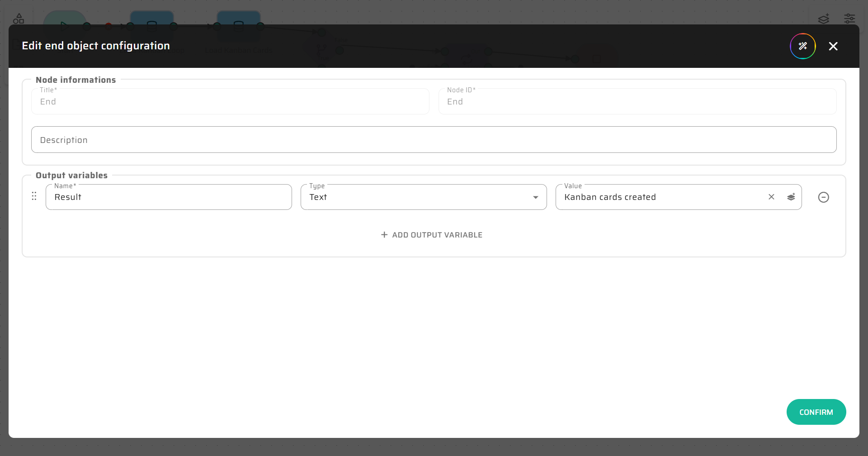Image resolution: width=868 pixels, height=456 pixels.
Task: Click the Node ID field
Action: pos(637,102)
